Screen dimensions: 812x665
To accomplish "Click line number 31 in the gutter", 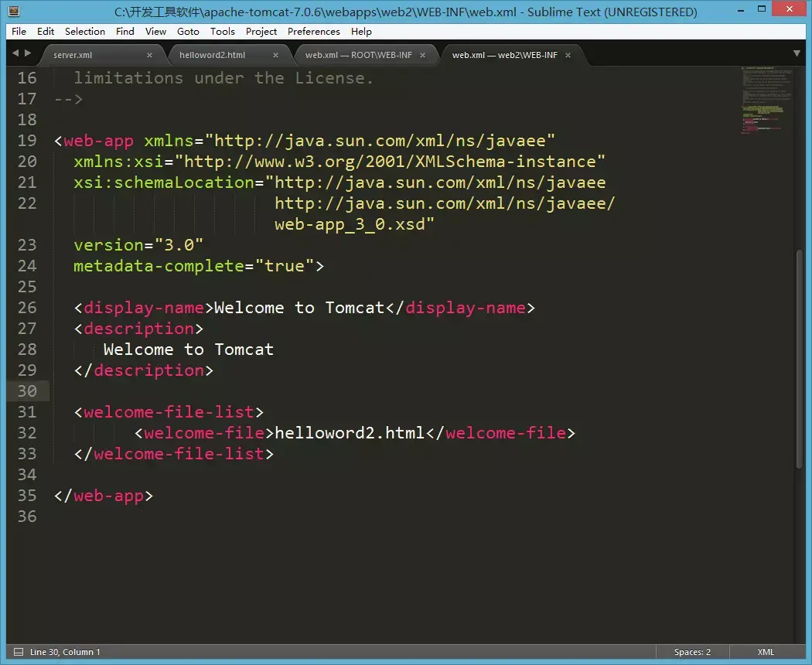I will (x=27, y=412).
